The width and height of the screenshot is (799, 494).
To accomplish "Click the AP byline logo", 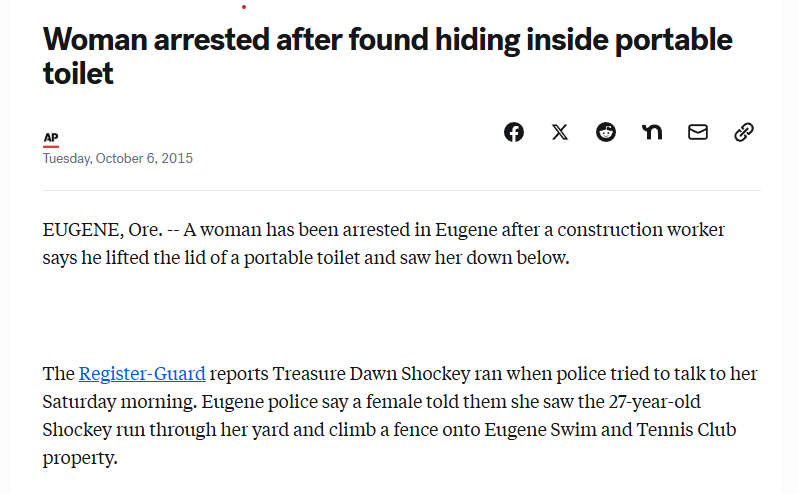I will [51, 139].
